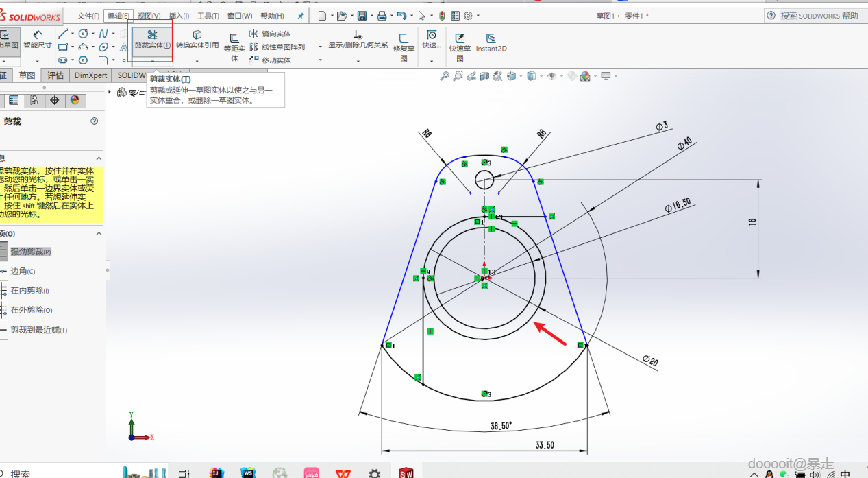Choose the Corner (边角) trim option
868x478 pixels.
tap(22, 272)
